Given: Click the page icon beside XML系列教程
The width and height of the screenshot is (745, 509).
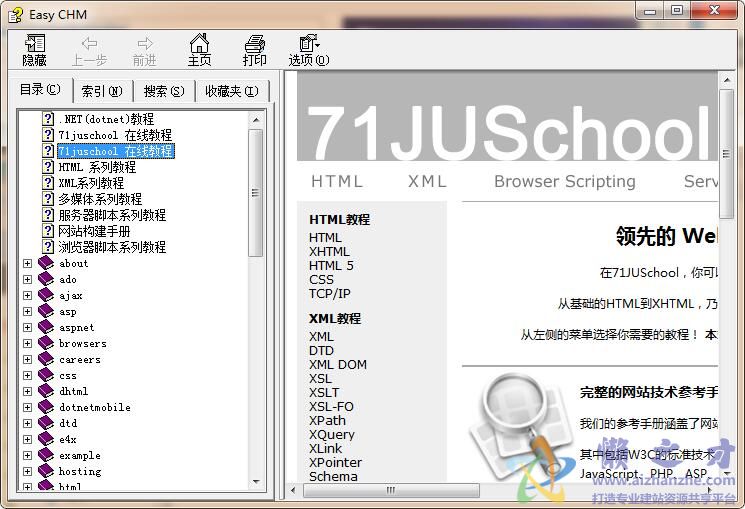Looking at the screenshot, I should tap(48, 182).
